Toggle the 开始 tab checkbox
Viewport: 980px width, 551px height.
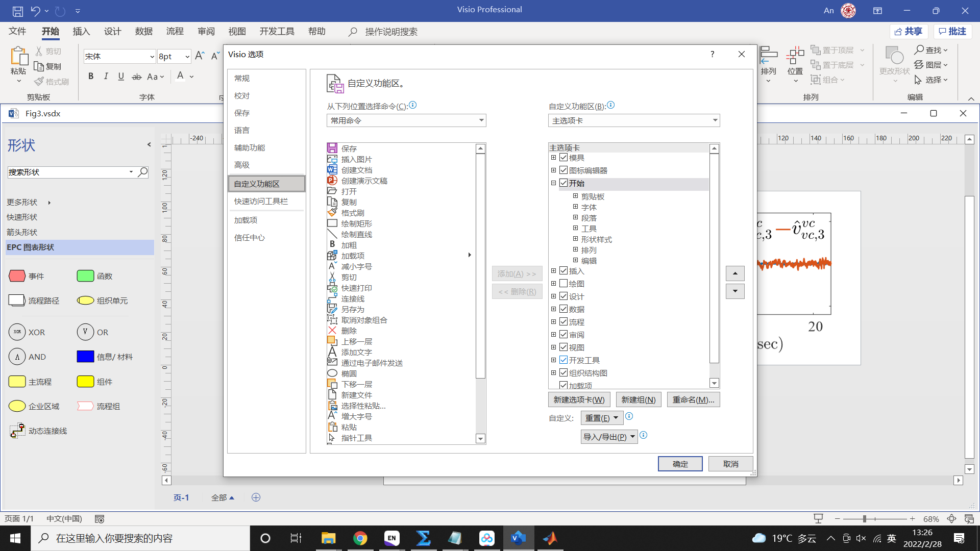563,183
